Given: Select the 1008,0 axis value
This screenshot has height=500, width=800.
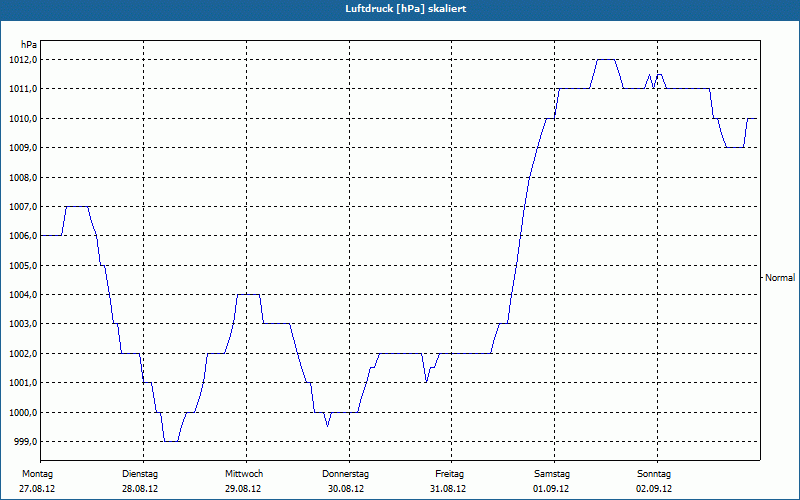Looking at the screenshot, I should coord(23,178).
